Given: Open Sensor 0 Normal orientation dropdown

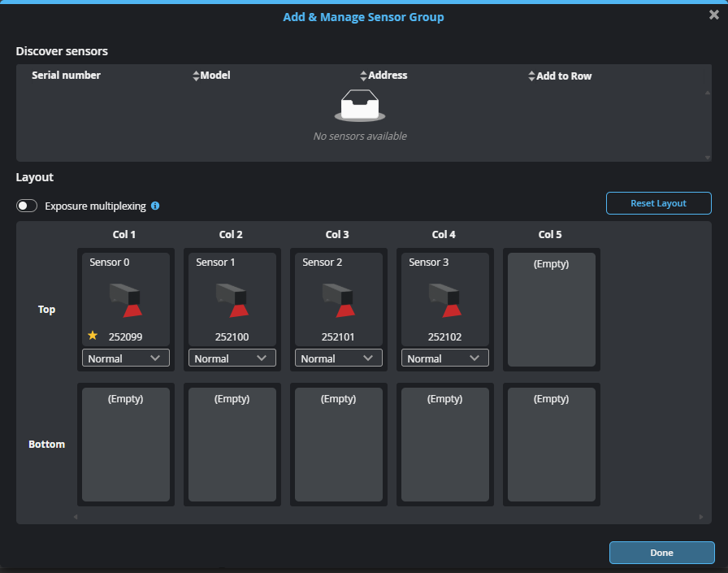Looking at the screenshot, I should click(x=126, y=358).
